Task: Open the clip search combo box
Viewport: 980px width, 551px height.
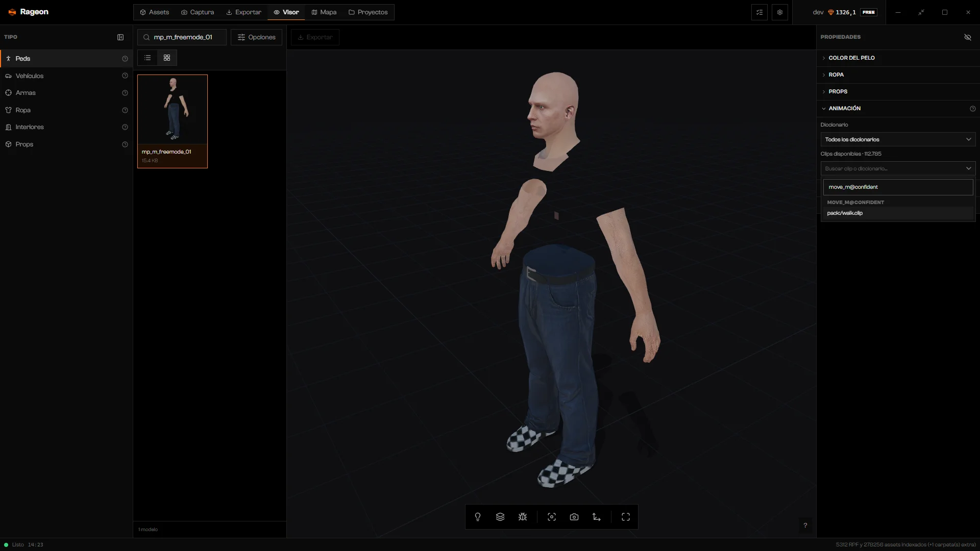Action: point(898,168)
